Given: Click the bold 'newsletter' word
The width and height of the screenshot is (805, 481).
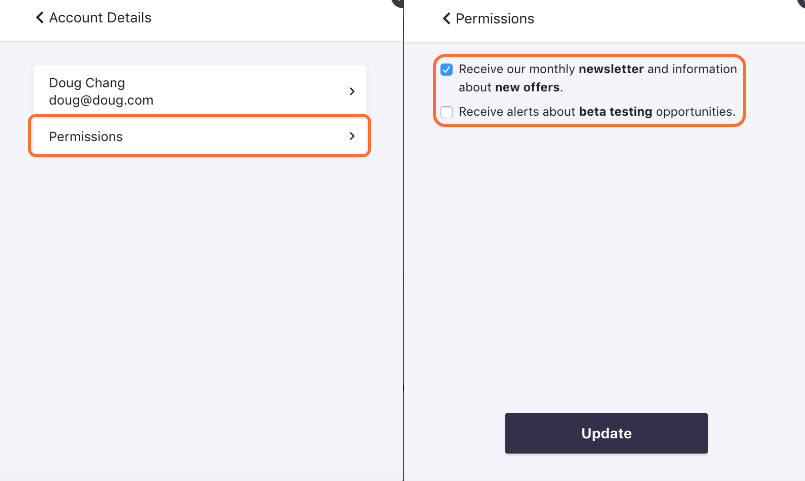Looking at the screenshot, I should click(611, 70).
